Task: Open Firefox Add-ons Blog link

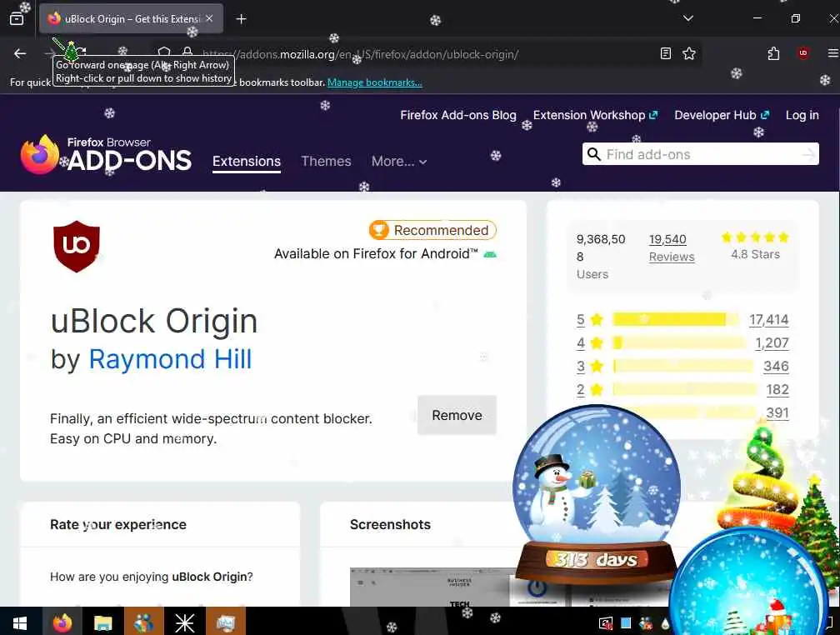Action: coord(458,115)
